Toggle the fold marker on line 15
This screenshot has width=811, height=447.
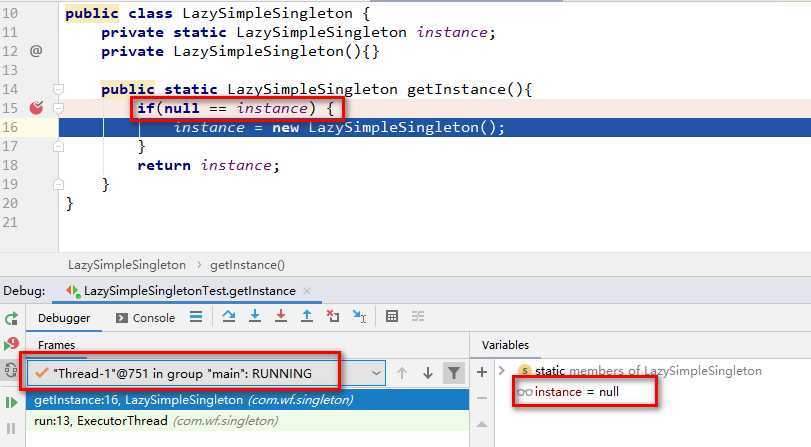[x=58, y=108]
